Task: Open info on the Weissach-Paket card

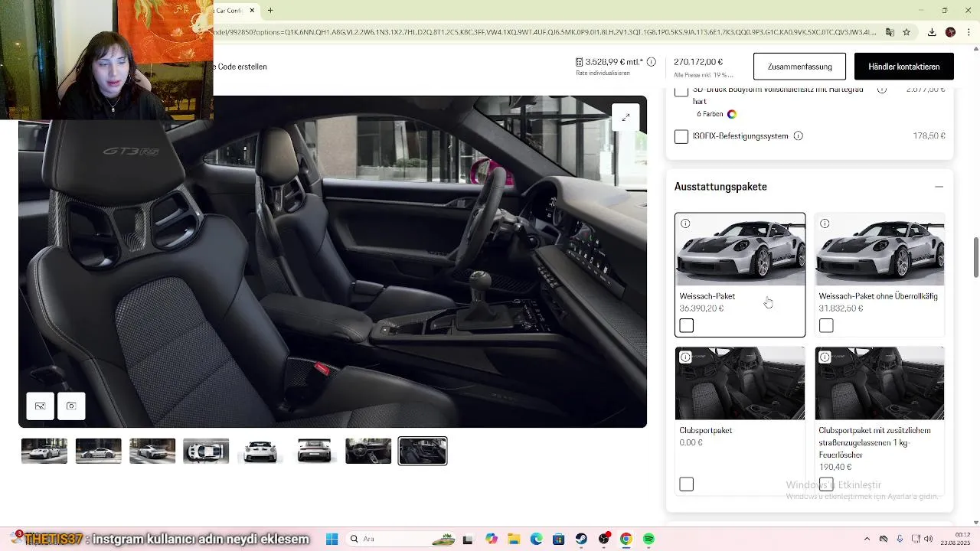Action: pos(685,223)
